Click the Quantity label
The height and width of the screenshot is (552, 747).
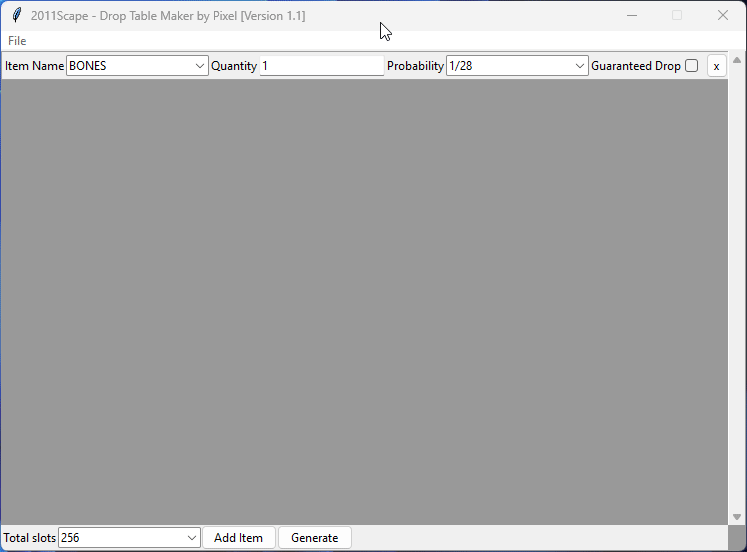pos(234,66)
